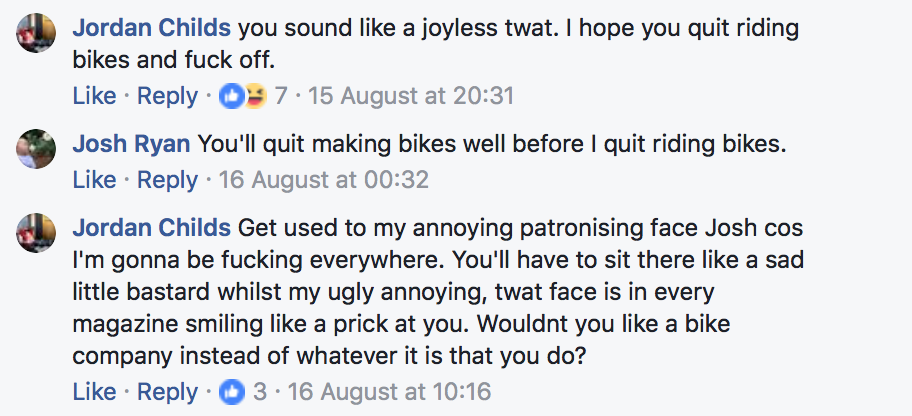Open the Josh Ryan name link
Screen dimensions: 912x416
tap(131, 144)
